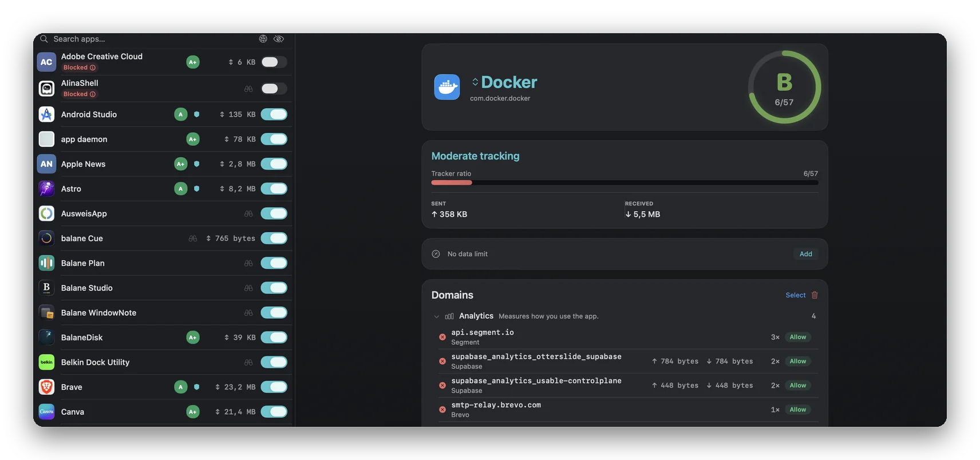Screen dimensions: 980x460
Task: Click the app daemon icon
Action: (46, 139)
